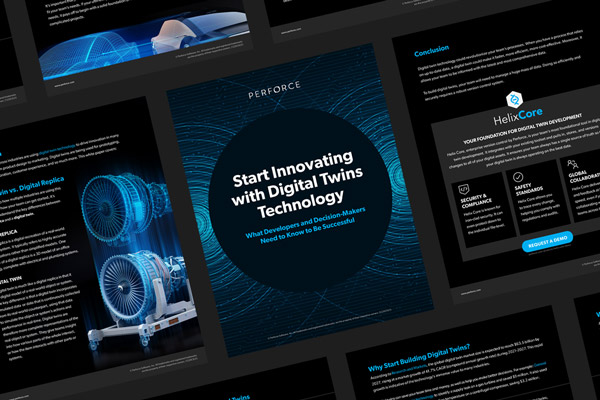Click the PERFORCE logo on the cover
This screenshot has width=600, height=400.
click(x=274, y=90)
